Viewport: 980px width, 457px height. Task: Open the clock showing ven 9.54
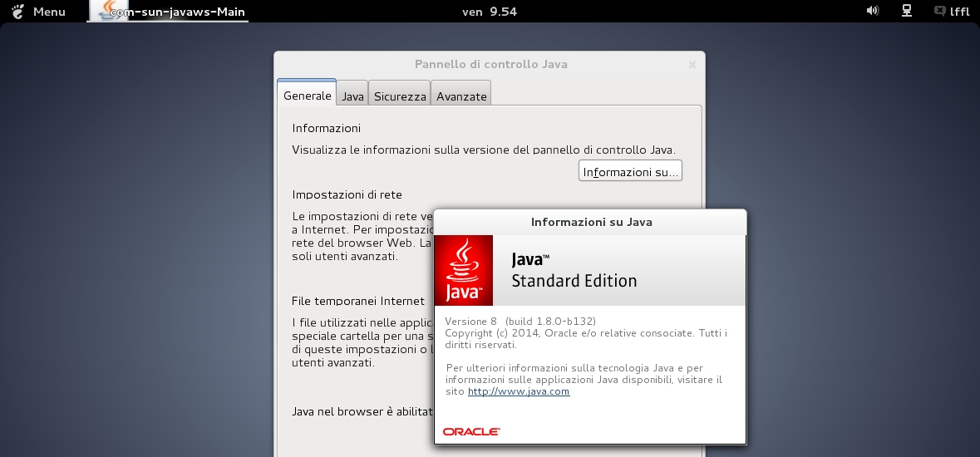[490, 12]
